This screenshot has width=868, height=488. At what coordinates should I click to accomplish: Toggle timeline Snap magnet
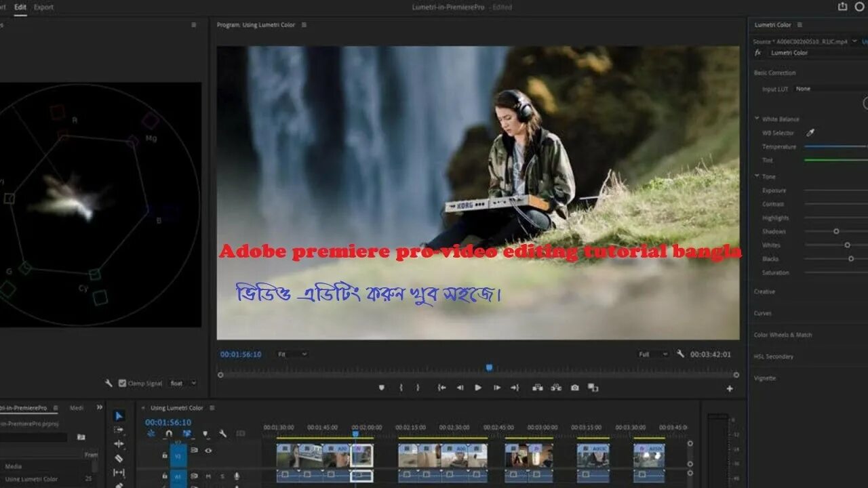tap(169, 434)
